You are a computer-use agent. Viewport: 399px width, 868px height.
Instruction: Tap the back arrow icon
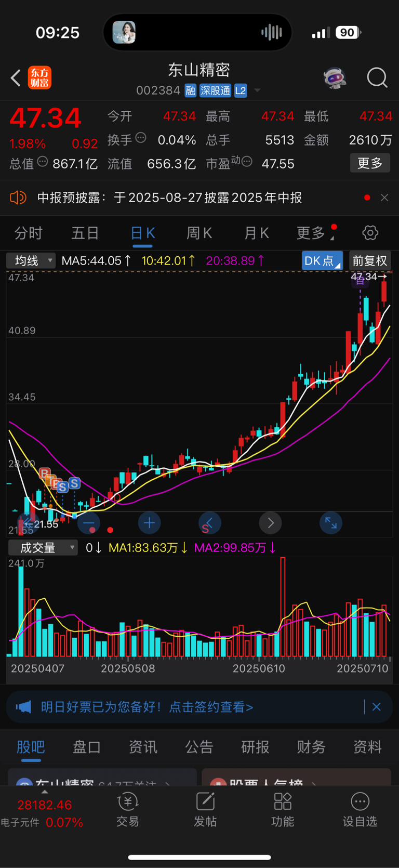[x=16, y=78]
